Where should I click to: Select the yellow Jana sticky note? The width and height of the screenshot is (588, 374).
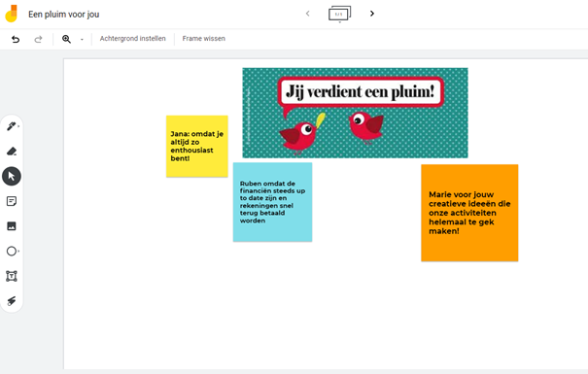197,146
